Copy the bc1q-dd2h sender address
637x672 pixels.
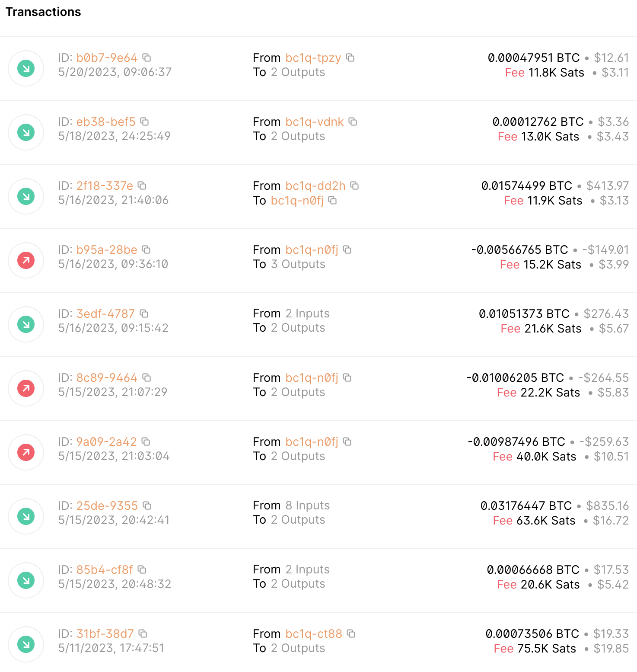click(x=355, y=186)
